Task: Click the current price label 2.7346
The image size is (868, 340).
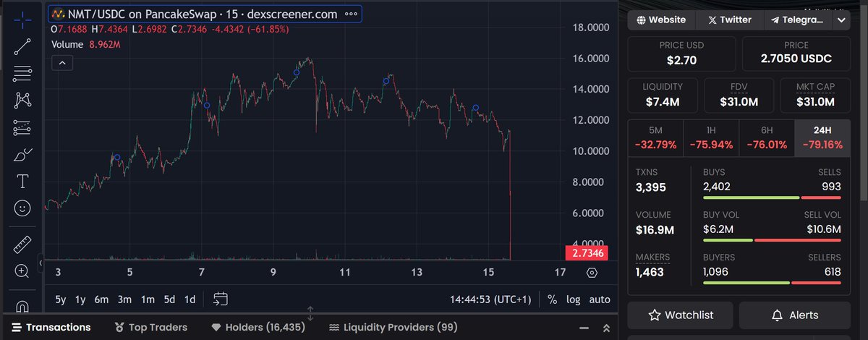Action: coord(586,252)
